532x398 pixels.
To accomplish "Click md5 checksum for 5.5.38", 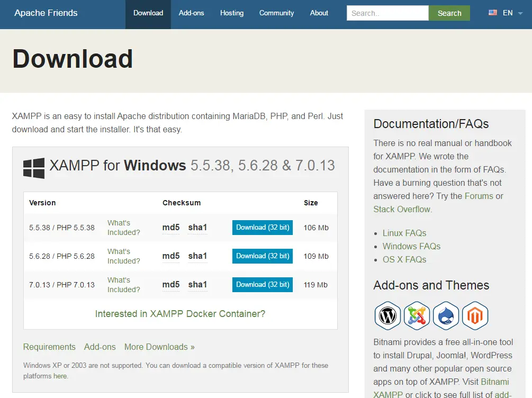I will pyautogui.click(x=171, y=228).
